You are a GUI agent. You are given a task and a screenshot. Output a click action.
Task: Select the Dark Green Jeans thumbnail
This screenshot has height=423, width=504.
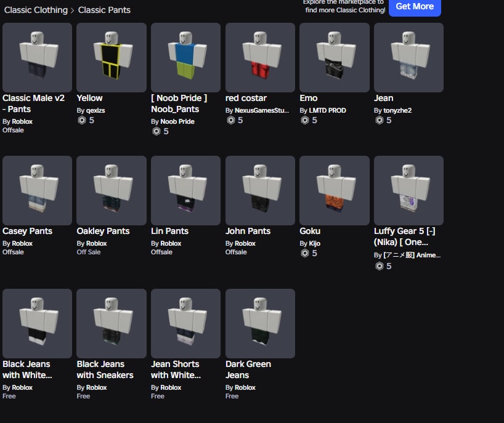tap(260, 323)
